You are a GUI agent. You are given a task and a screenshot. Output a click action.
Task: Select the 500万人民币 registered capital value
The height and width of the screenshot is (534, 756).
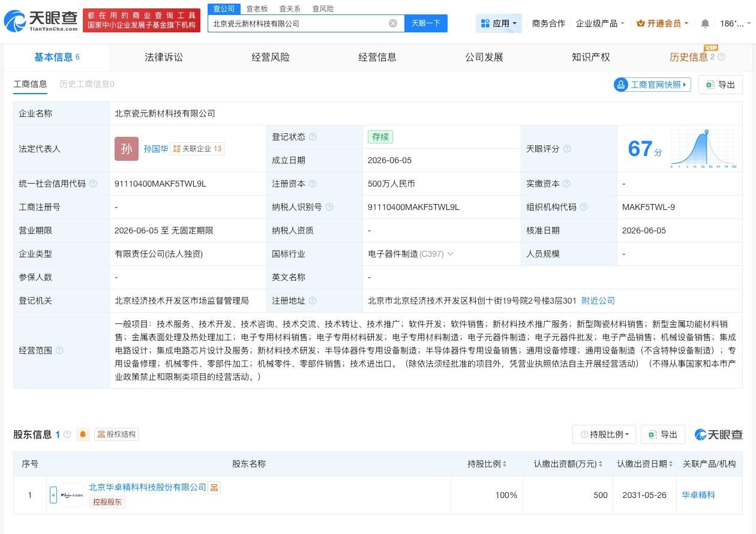[391, 184]
